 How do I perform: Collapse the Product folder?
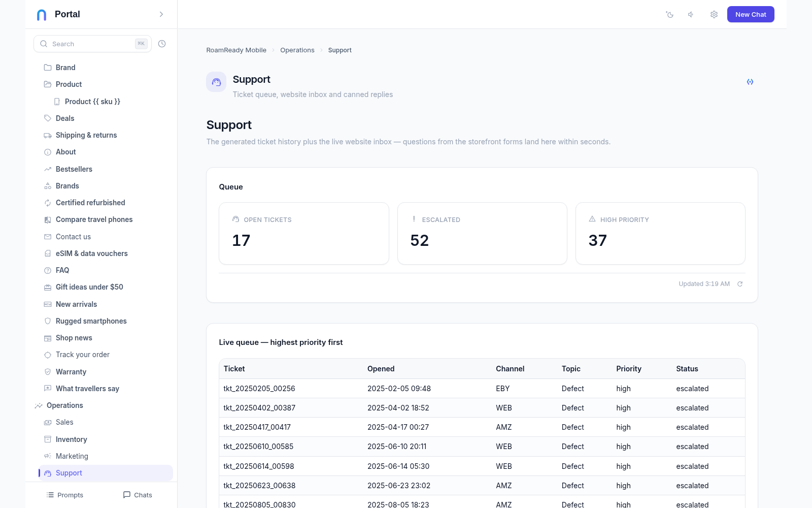click(69, 84)
